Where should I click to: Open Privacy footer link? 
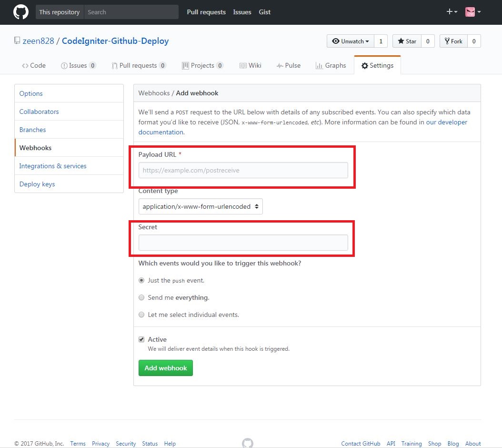[100, 444]
